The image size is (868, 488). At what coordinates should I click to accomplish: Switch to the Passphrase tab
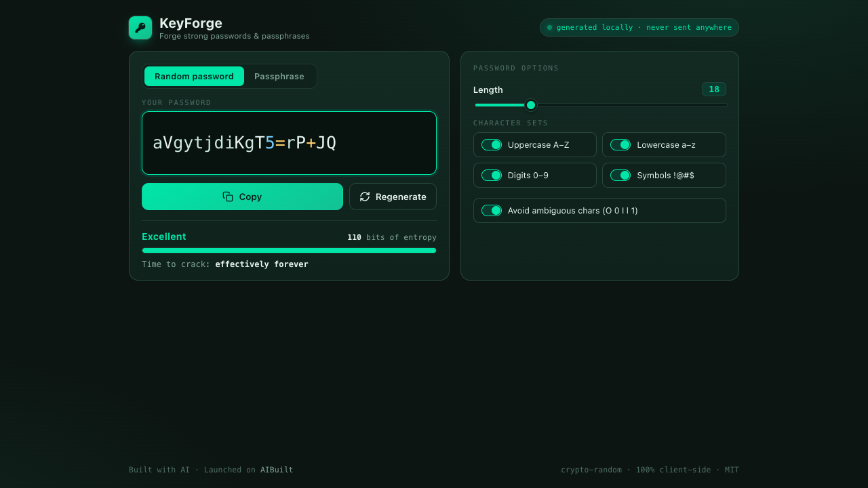tap(279, 77)
